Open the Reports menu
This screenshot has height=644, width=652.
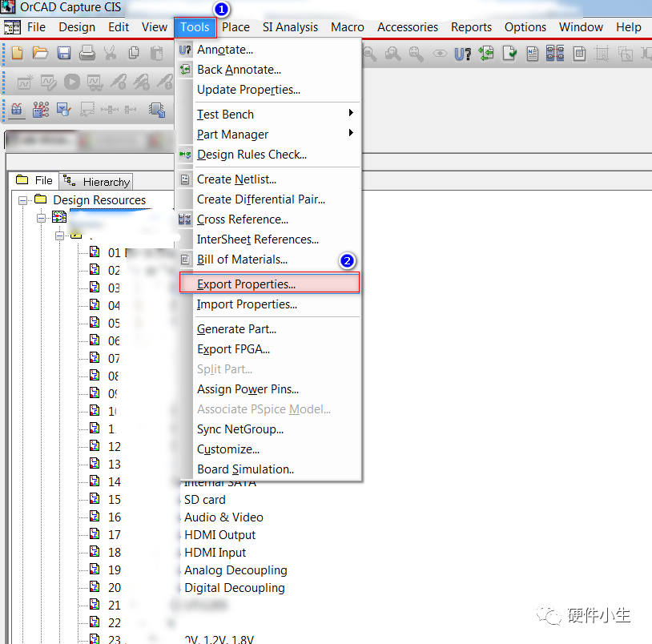(x=471, y=27)
